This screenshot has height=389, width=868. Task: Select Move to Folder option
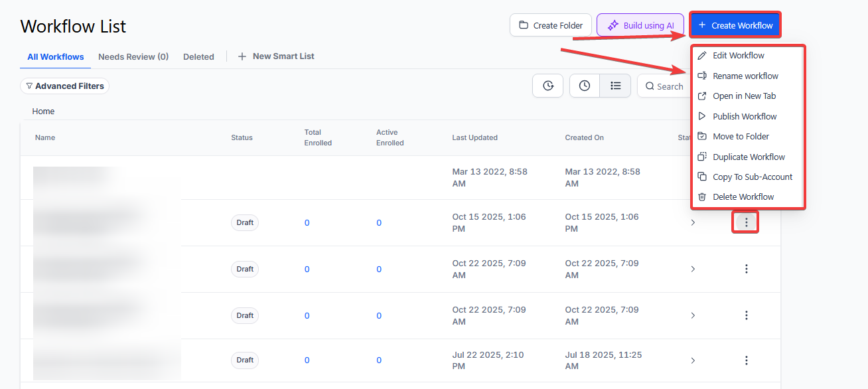point(741,137)
